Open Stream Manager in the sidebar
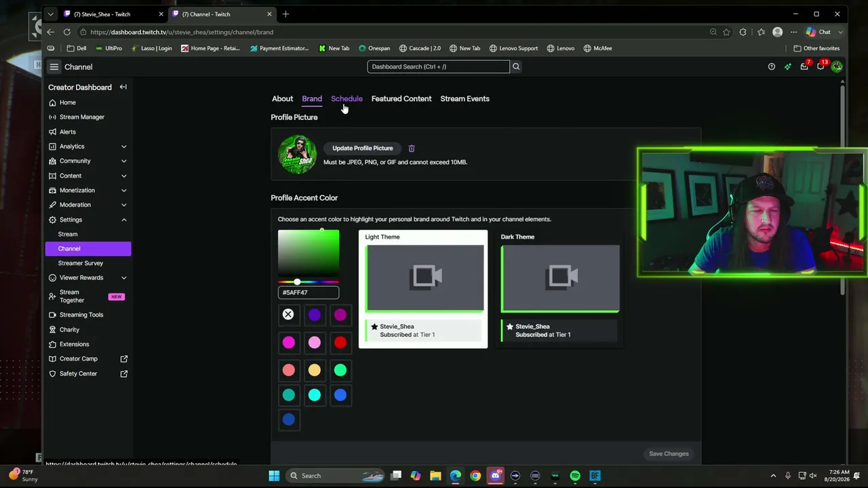 (81, 117)
